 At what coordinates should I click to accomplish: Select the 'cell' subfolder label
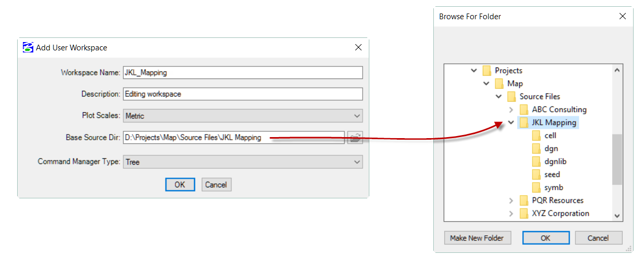[550, 136]
